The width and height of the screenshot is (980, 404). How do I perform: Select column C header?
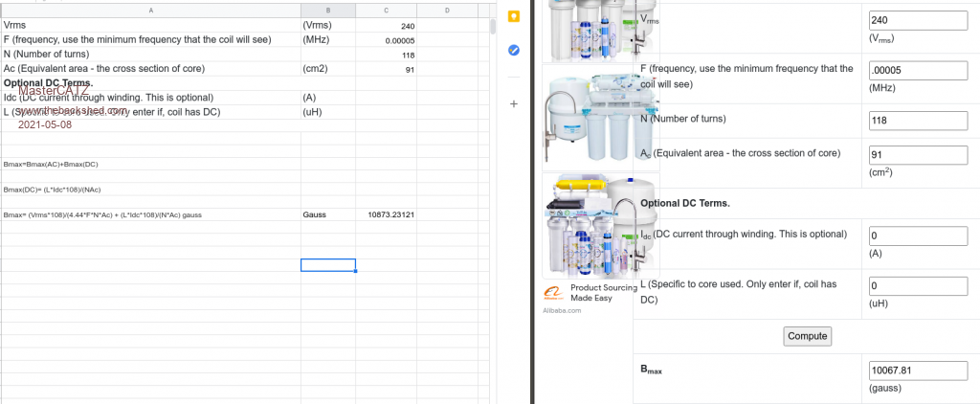(x=386, y=10)
